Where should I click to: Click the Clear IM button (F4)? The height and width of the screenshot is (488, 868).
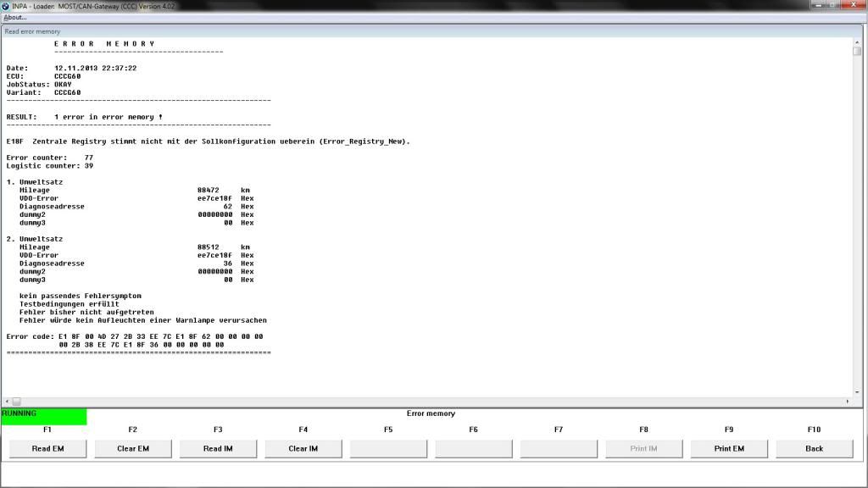pyautogui.click(x=303, y=448)
